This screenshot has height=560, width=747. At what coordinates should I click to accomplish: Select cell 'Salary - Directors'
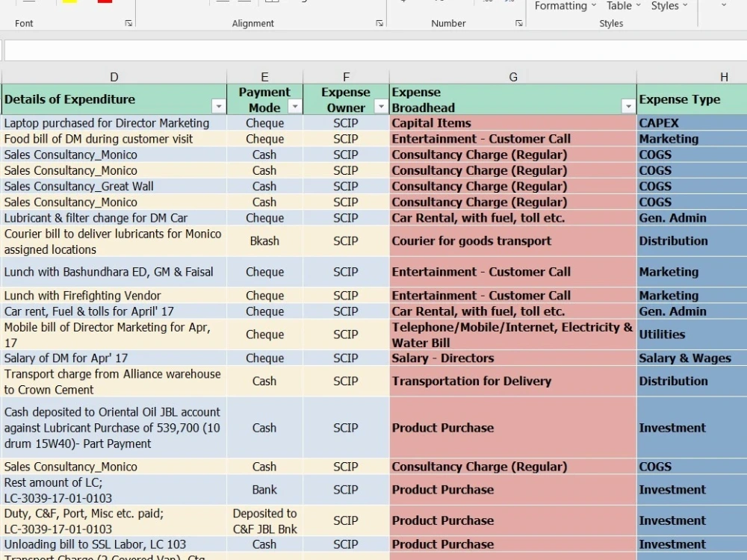coord(513,358)
